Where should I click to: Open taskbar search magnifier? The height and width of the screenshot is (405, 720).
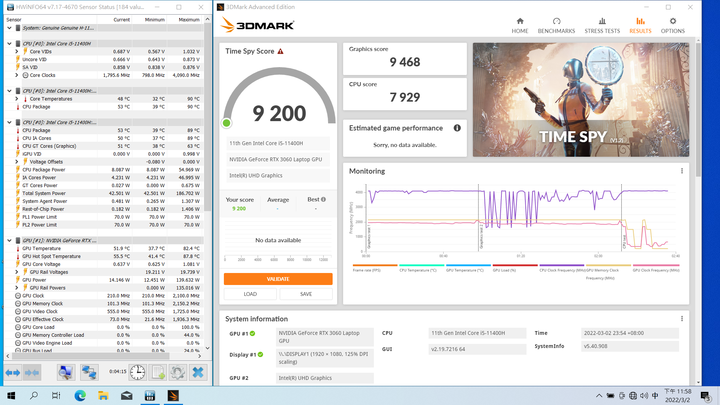click(34, 395)
